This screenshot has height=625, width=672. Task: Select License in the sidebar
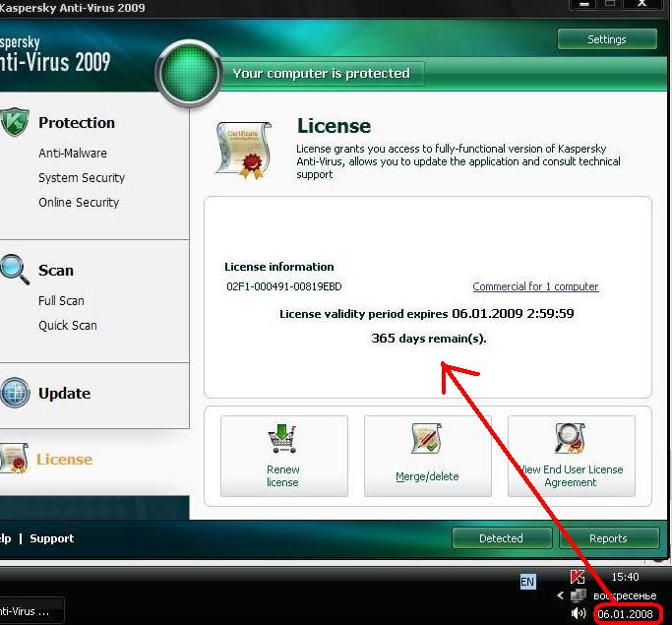pos(64,459)
